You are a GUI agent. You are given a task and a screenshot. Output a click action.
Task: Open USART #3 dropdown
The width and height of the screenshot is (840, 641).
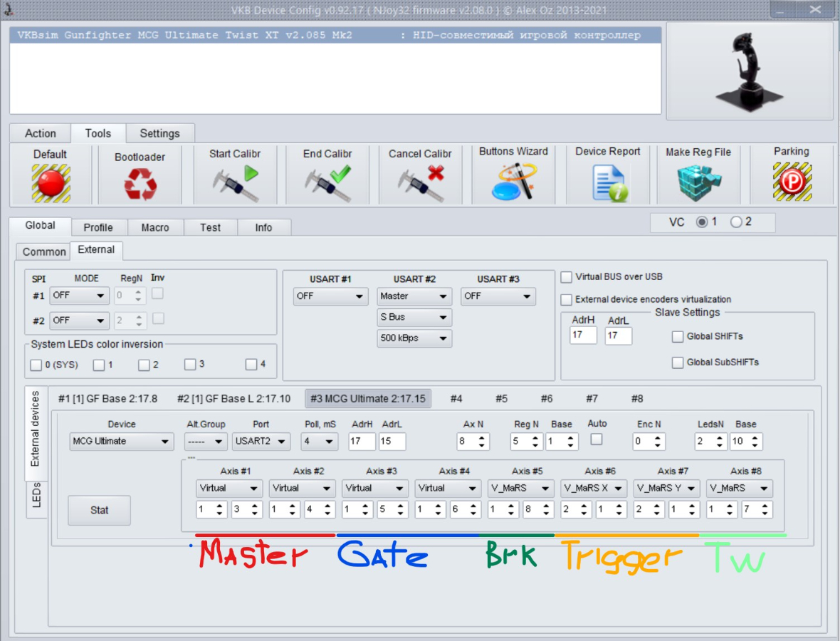498,296
